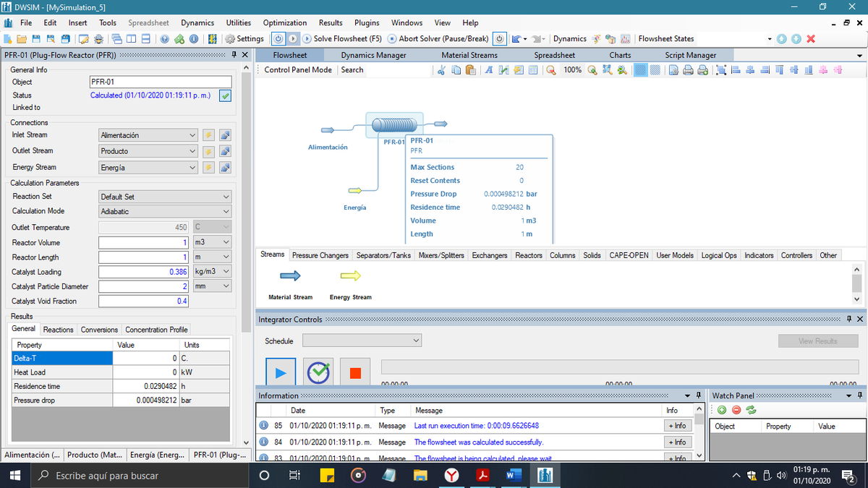Toggle Control Panel Mode
868x488 pixels.
click(298, 70)
